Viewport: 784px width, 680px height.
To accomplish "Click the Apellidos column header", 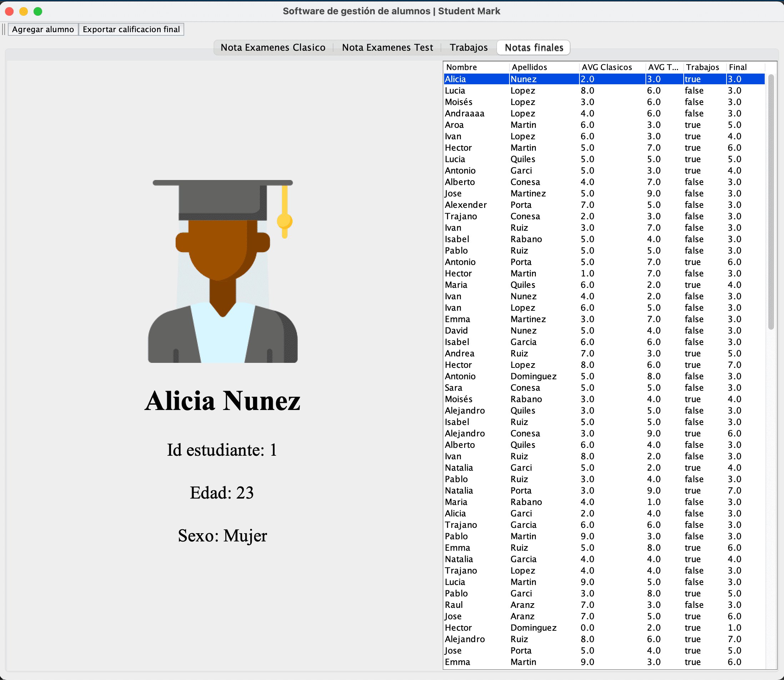I will pos(544,67).
